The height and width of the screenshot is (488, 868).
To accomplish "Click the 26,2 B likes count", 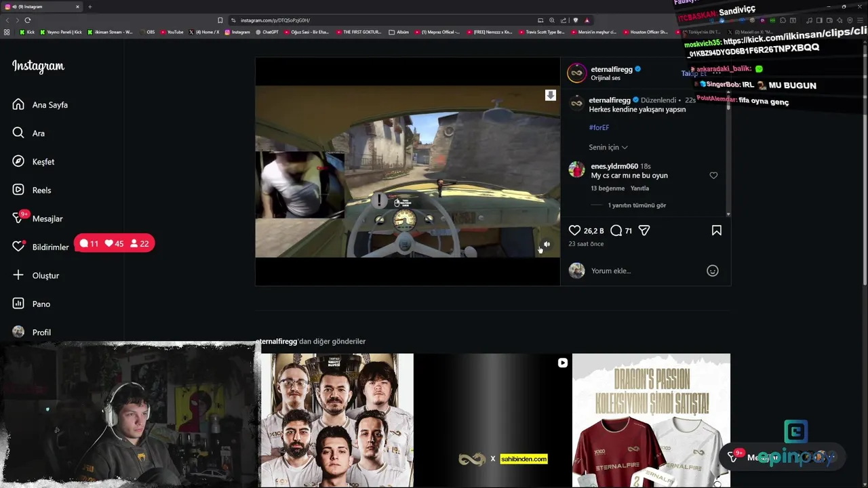I will click(593, 231).
